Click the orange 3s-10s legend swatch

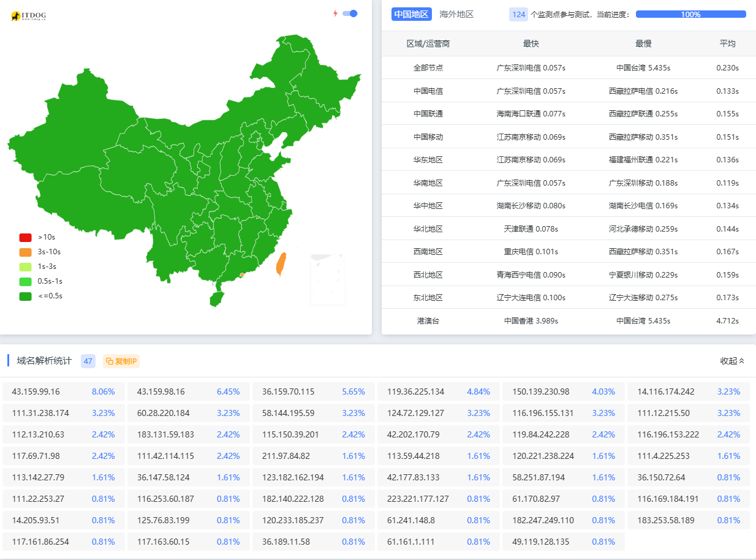25,252
